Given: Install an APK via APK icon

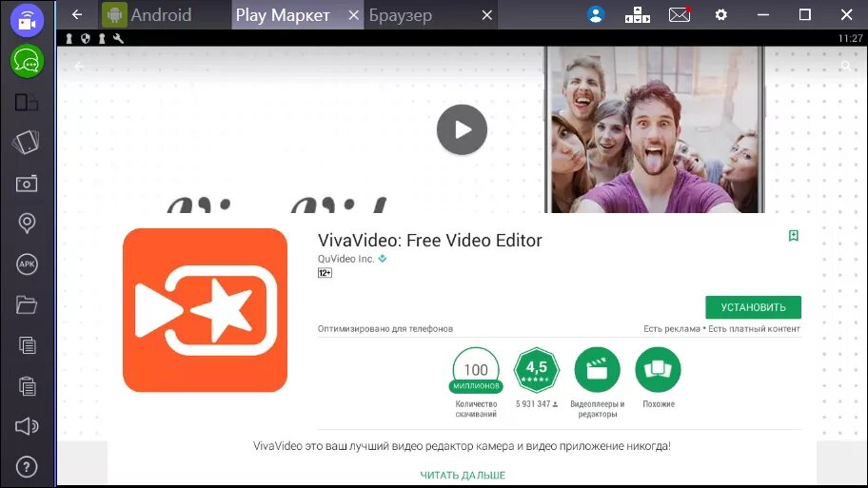Looking at the screenshot, I should pyautogui.click(x=27, y=264).
